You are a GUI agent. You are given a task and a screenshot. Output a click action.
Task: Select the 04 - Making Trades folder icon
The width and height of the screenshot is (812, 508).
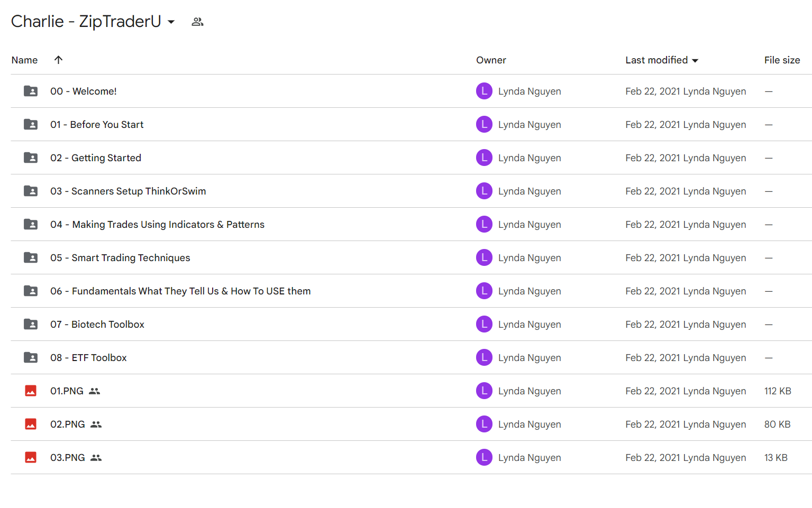(x=31, y=224)
